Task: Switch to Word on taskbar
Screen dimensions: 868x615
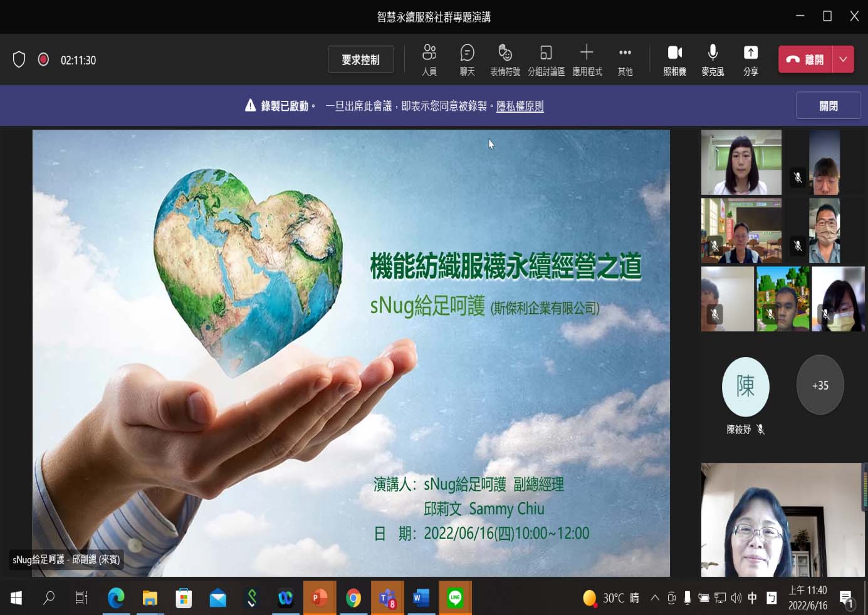Action: 421,598
